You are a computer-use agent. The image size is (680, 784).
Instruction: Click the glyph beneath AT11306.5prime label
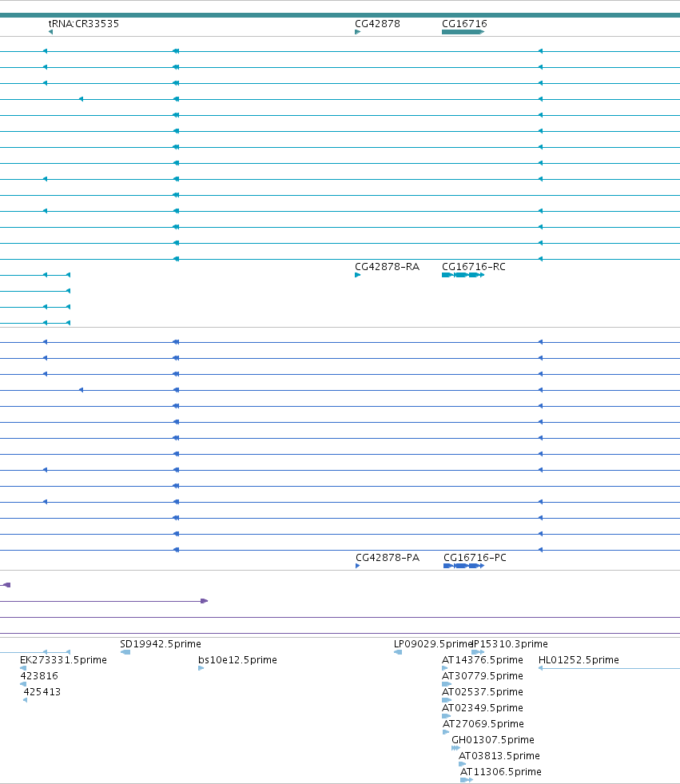click(467, 780)
